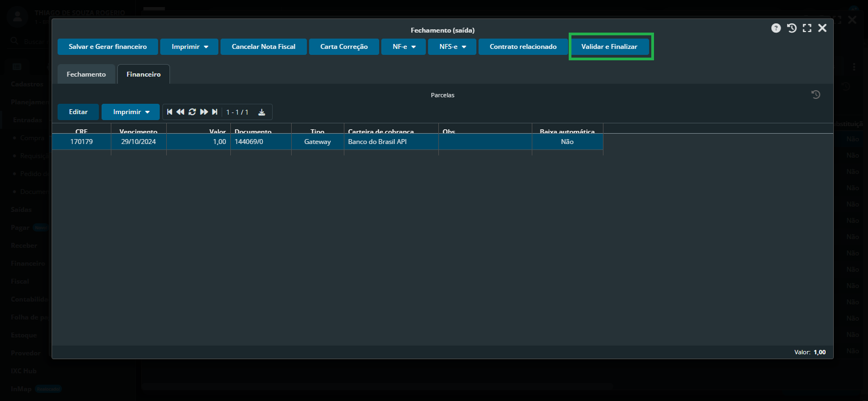Click the Parcelas panel history icon

(x=815, y=95)
